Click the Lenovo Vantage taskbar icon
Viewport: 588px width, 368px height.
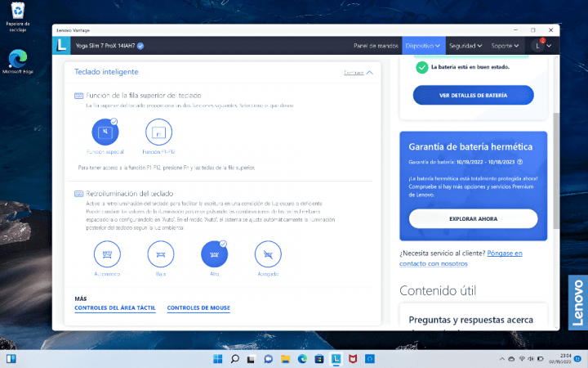pos(336,359)
